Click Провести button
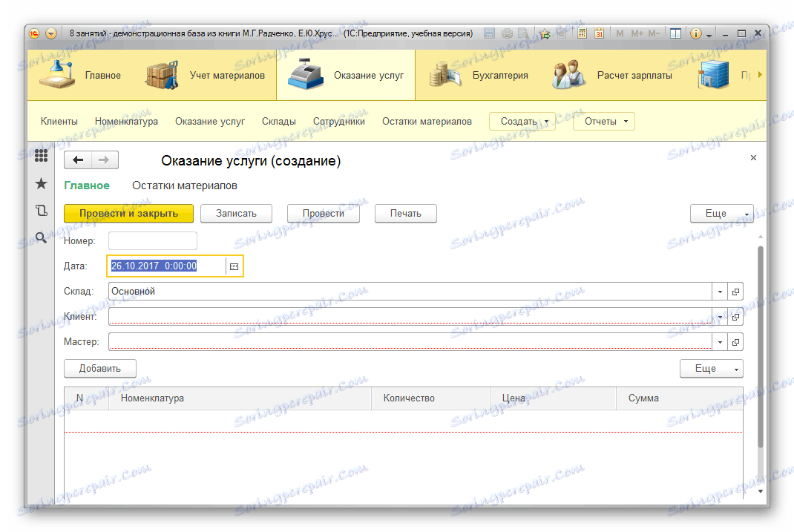The height and width of the screenshot is (532, 794). coord(323,214)
